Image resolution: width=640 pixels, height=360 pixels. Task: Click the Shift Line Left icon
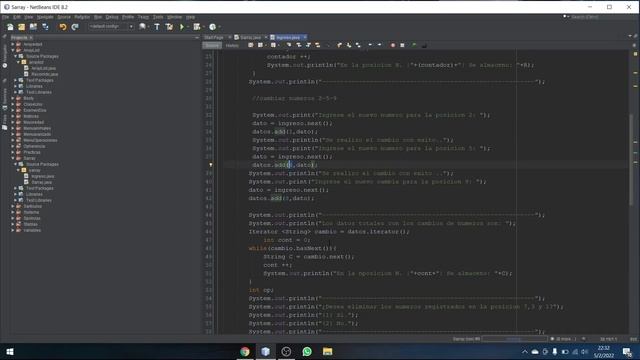(370, 45)
